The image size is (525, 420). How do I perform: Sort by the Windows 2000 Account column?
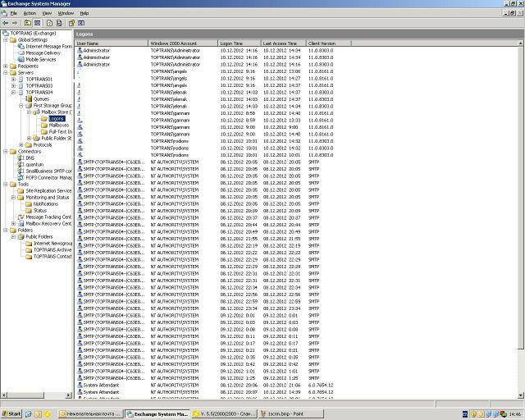tap(183, 43)
